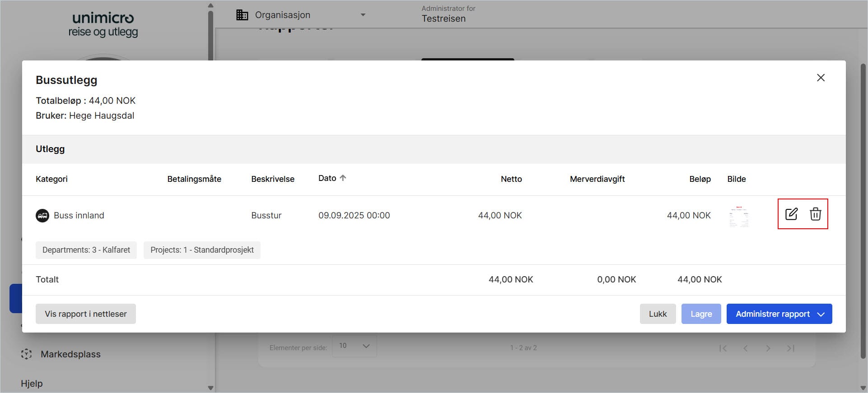Image resolution: width=868 pixels, height=393 pixels.
Task: Click the Lagre button
Action: pyautogui.click(x=701, y=314)
